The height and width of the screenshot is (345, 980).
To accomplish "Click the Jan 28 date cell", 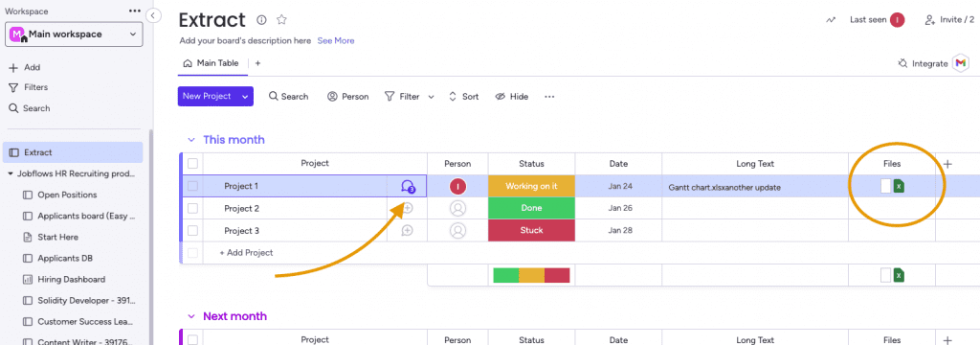I will [618, 230].
